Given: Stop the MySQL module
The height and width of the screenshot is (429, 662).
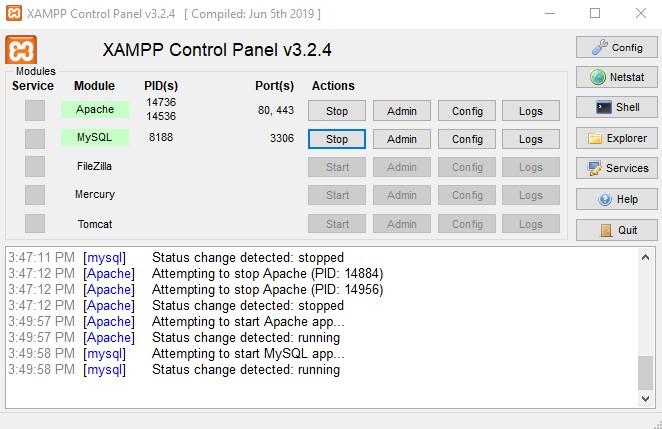Looking at the screenshot, I should pyautogui.click(x=337, y=139).
